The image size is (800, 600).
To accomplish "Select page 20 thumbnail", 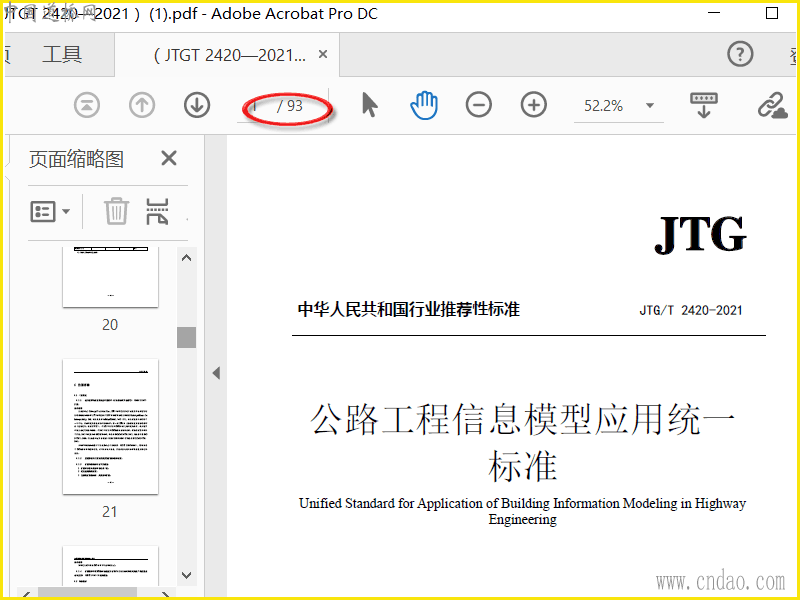I will (110, 277).
